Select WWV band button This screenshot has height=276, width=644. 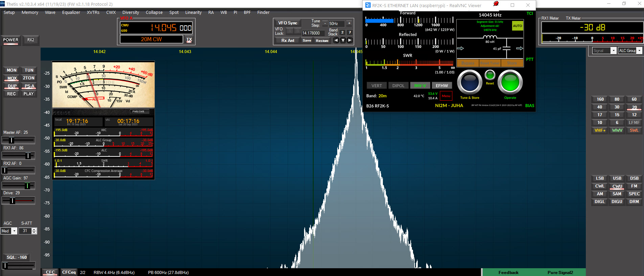click(x=617, y=130)
